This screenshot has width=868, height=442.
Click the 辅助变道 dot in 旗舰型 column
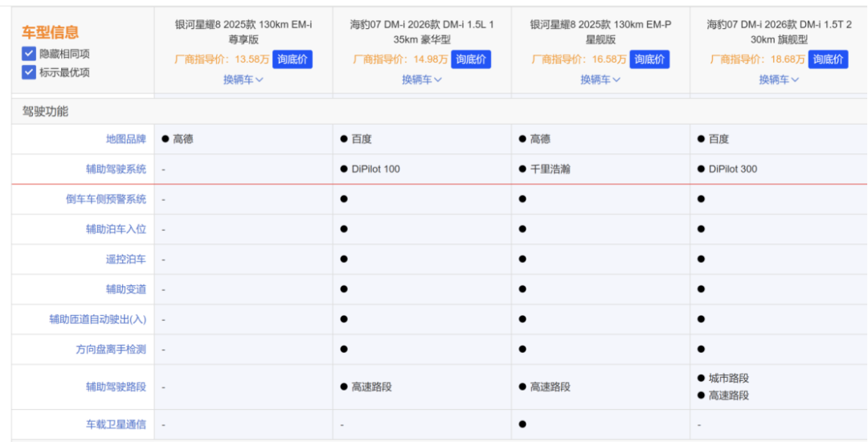tap(701, 289)
